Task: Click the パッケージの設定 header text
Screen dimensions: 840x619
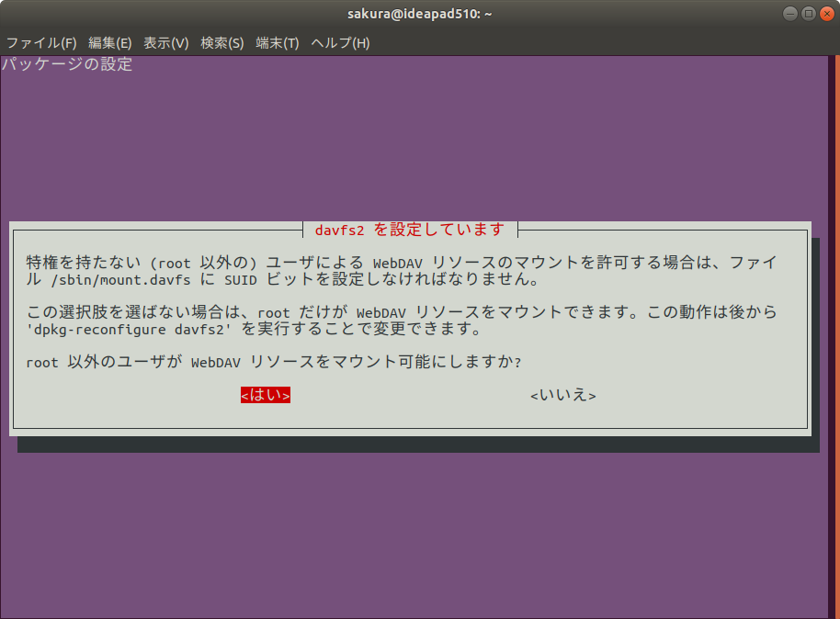Action: click(67, 65)
